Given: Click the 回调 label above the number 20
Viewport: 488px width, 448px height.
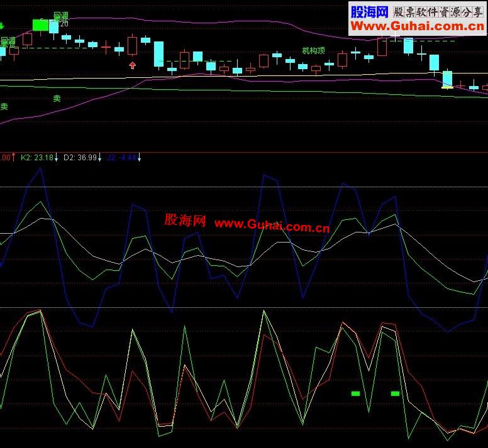Looking at the screenshot, I should coord(61,16).
